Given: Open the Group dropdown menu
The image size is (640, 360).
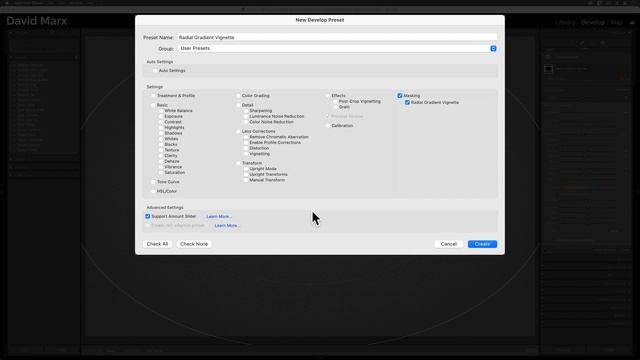Looking at the screenshot, I should pyautogui.click(x=337, y=48).
